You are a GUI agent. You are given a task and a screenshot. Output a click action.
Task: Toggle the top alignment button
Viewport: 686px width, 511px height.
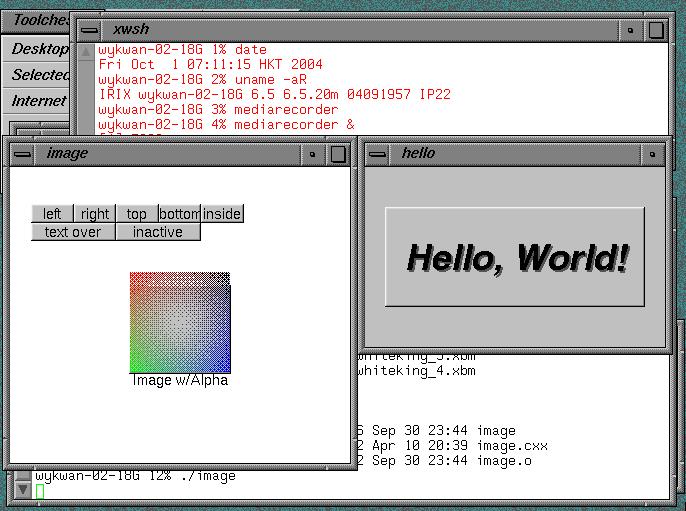(137, 214)
